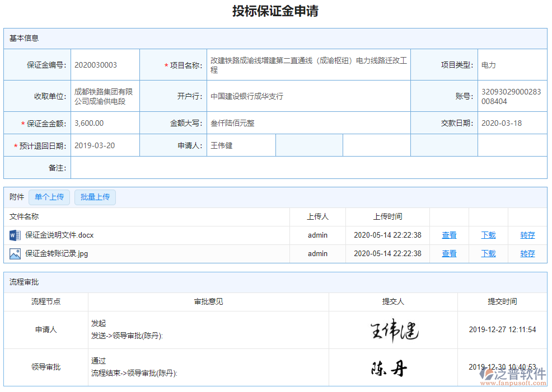Click the 单个上传 upload button
The height and width of the screenshot is (392, 552).
[49, 197]
